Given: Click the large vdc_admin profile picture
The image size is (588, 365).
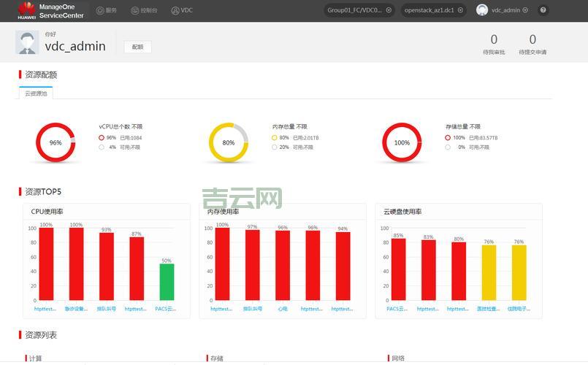Looking at the screenshot, I should coord(27,43).
